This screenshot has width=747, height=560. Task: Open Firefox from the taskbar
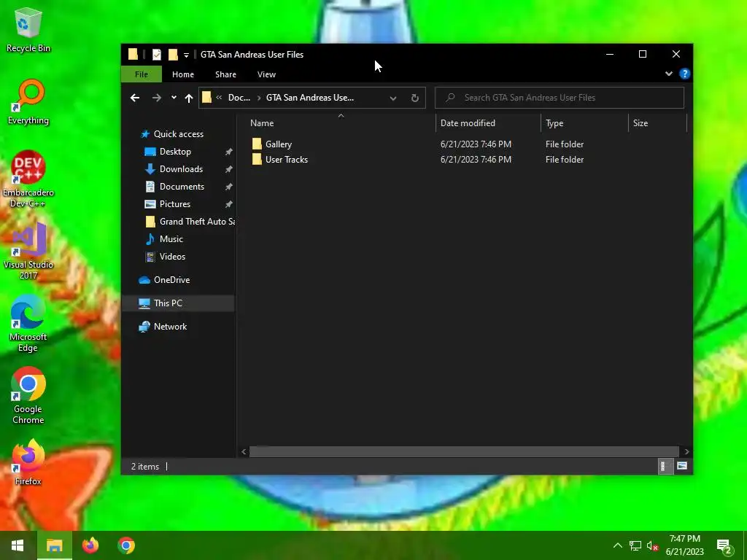tap(90, 545)
